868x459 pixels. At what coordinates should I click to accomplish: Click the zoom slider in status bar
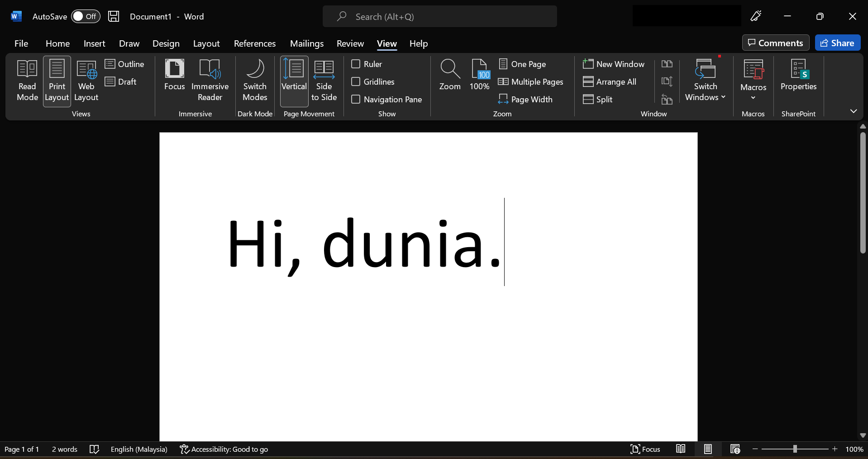[x=795, y=449]
